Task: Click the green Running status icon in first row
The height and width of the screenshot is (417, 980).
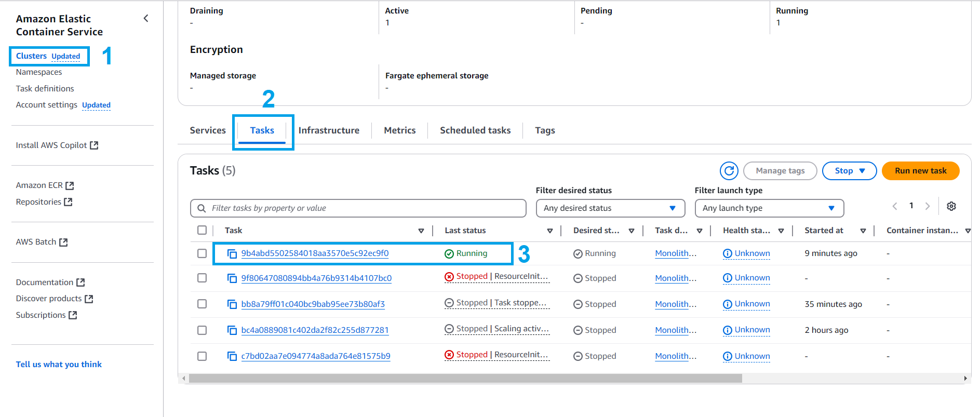Action: pyautogui.click(x=449, y=254)
